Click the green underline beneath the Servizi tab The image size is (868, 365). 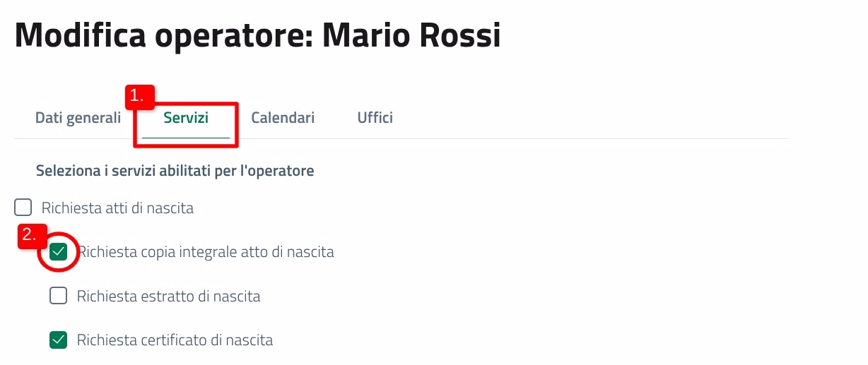186,138
